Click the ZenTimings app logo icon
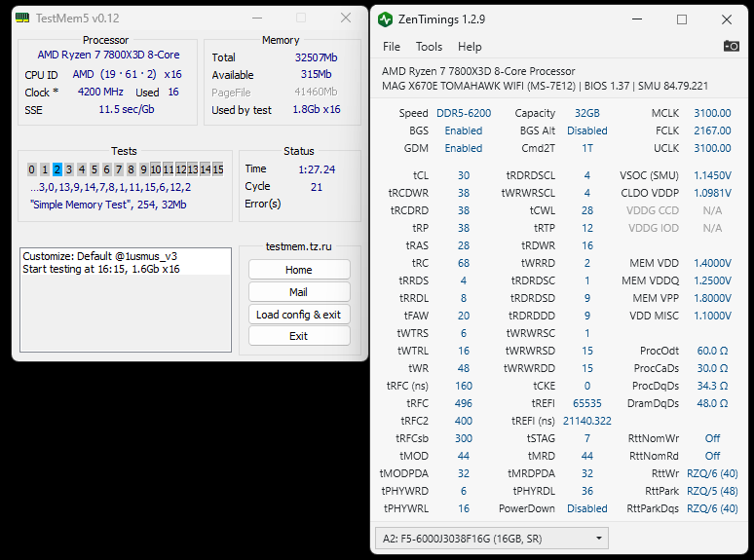The height and width of the screenshot is (560, 754). click(x=385, y=19)
